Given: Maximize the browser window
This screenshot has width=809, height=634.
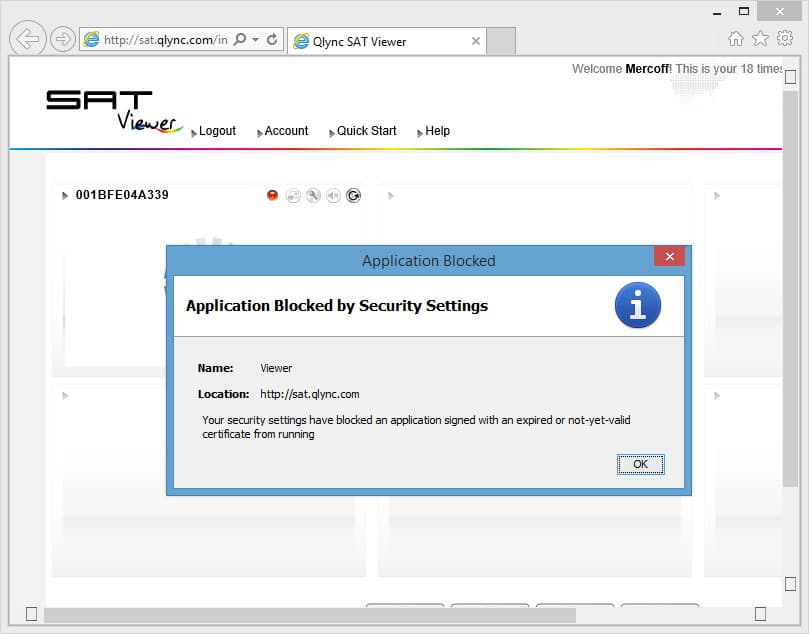Looking at the screenshot, I should coord(743,11).
